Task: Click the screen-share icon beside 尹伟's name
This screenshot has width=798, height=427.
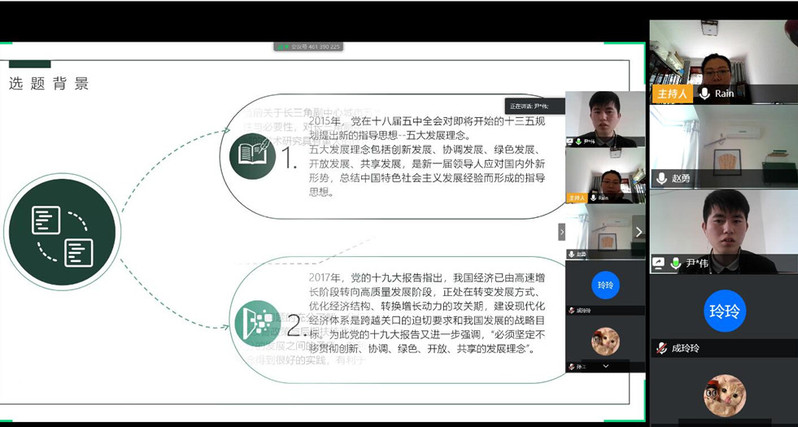Action: point(659,264)
